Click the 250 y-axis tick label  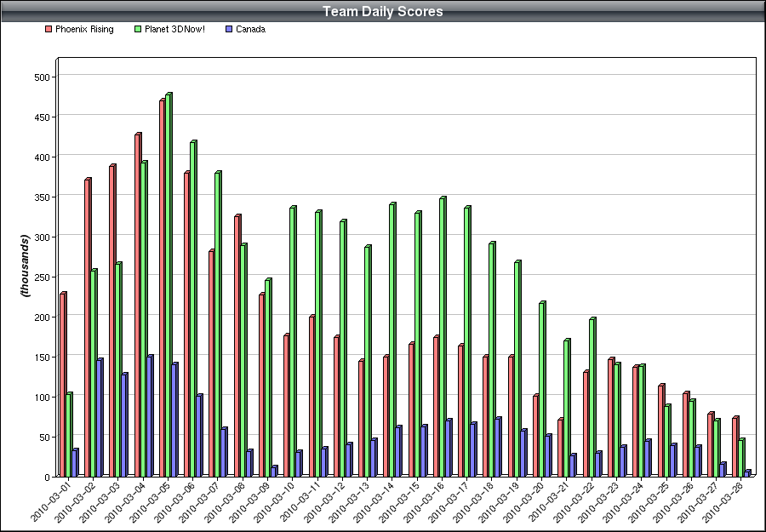coord(42,277)
